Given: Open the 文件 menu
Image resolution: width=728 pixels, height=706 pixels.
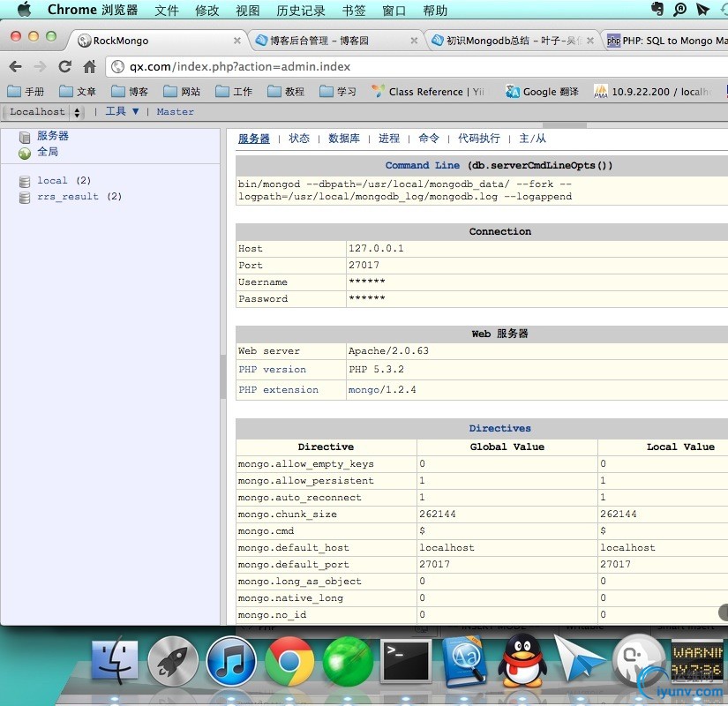Looking at the screenshot, I should point(167,10).
